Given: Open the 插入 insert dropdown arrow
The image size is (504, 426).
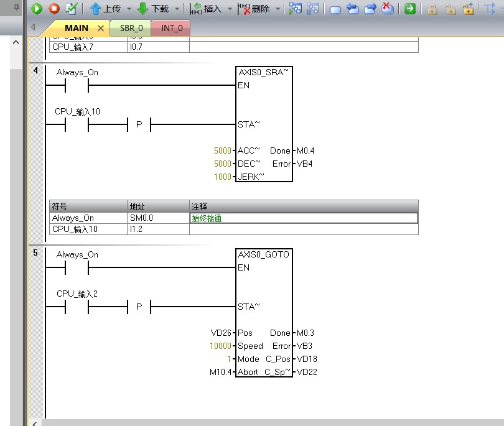Looking at the screenshot, I should click(230, 9).
